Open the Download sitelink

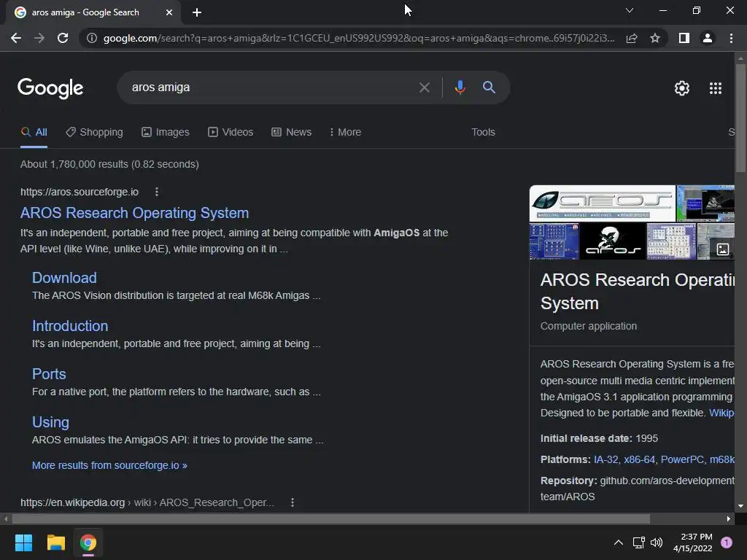click(64, 278)
